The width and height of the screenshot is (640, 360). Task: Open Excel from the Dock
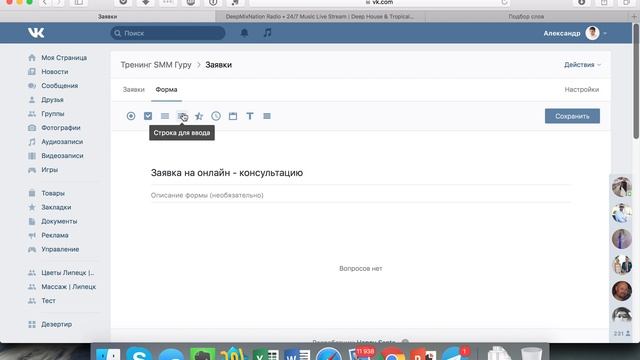[x=265, y=355]
